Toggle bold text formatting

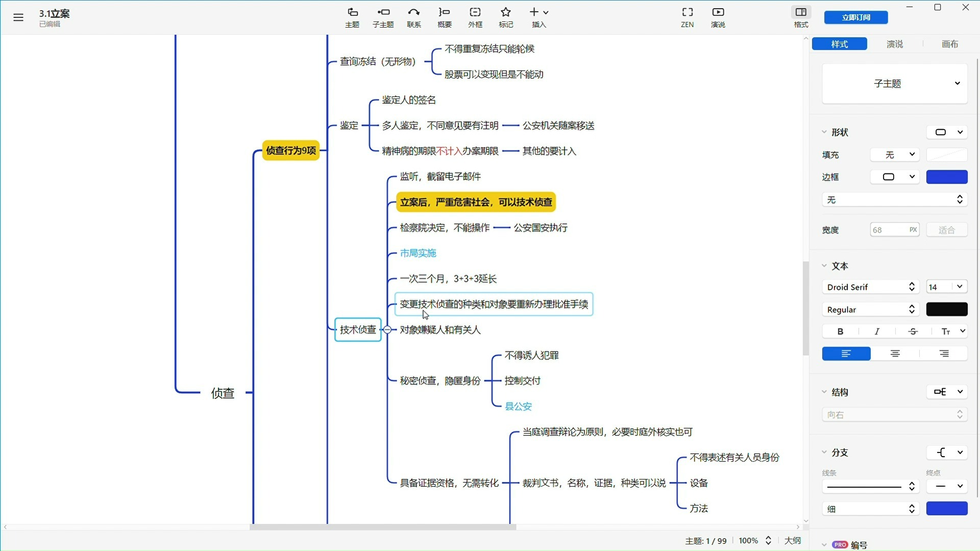click(840, 331)
